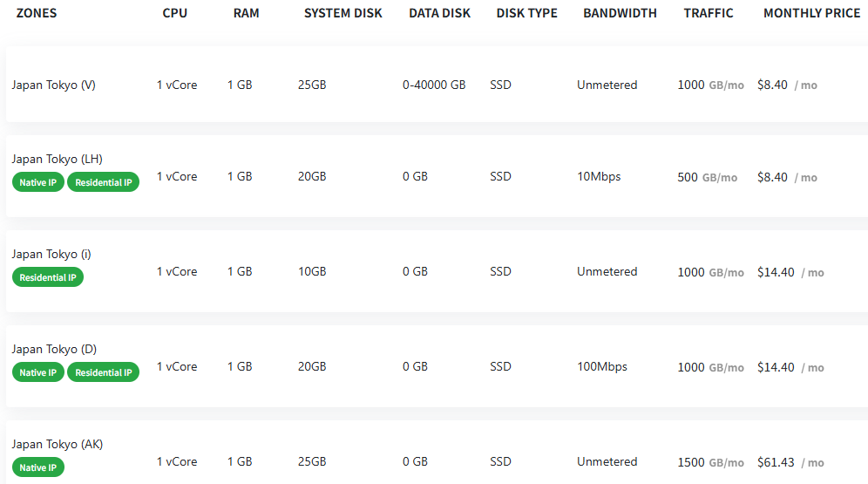Click Native IP badge on Tokyo (LH)
The image size is (868, 484).
pyautogui.click(x=38, y=182)
